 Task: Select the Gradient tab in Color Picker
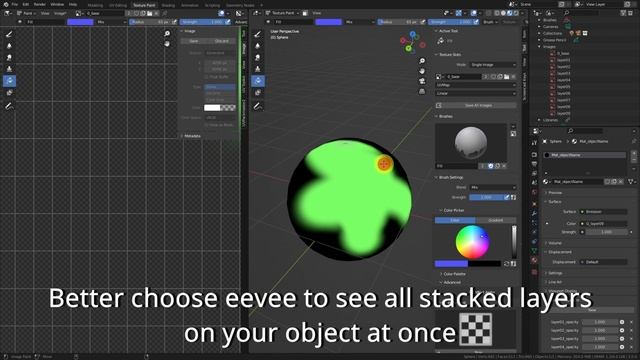tap(496, 220)
